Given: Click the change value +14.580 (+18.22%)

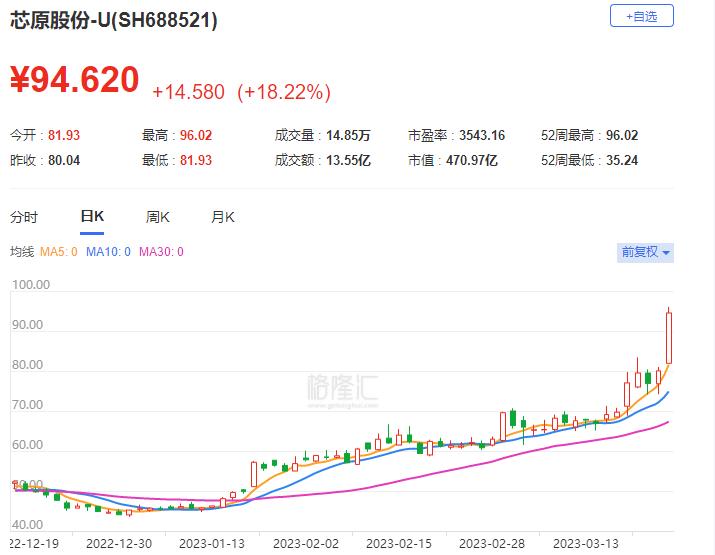Looking at the screenshot, I should (x=241, y=92).
